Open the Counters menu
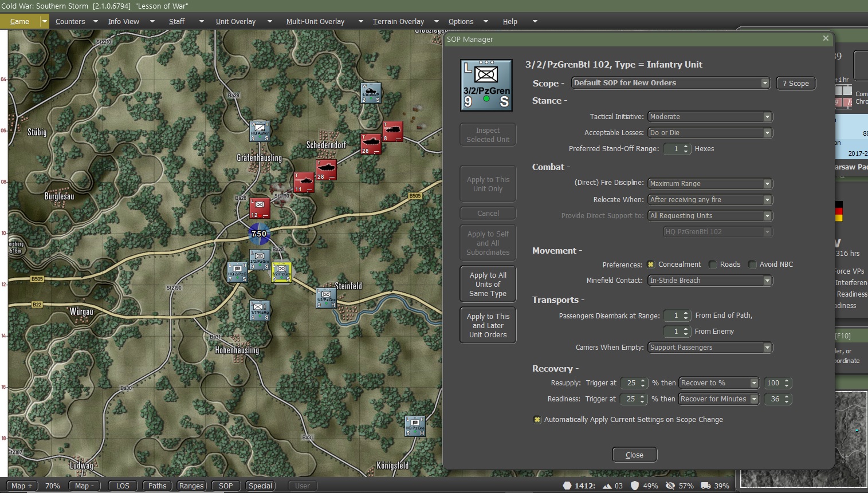 (x=70, y=22)
